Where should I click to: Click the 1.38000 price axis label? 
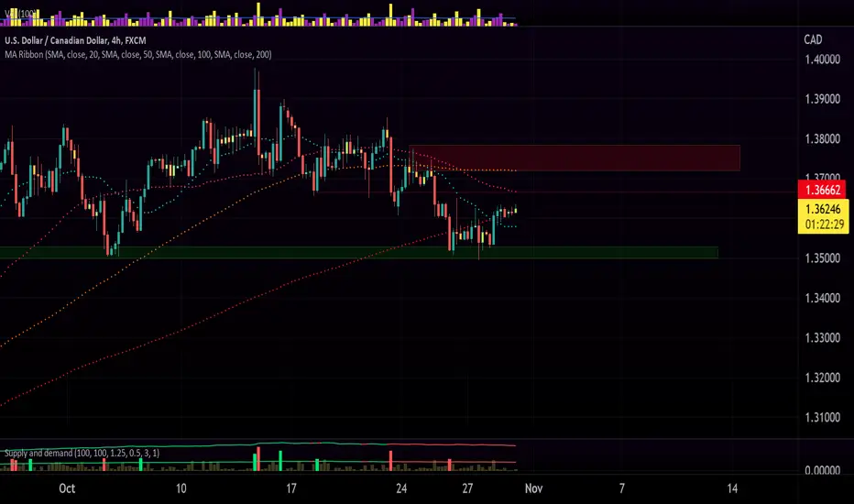point(823,139)
